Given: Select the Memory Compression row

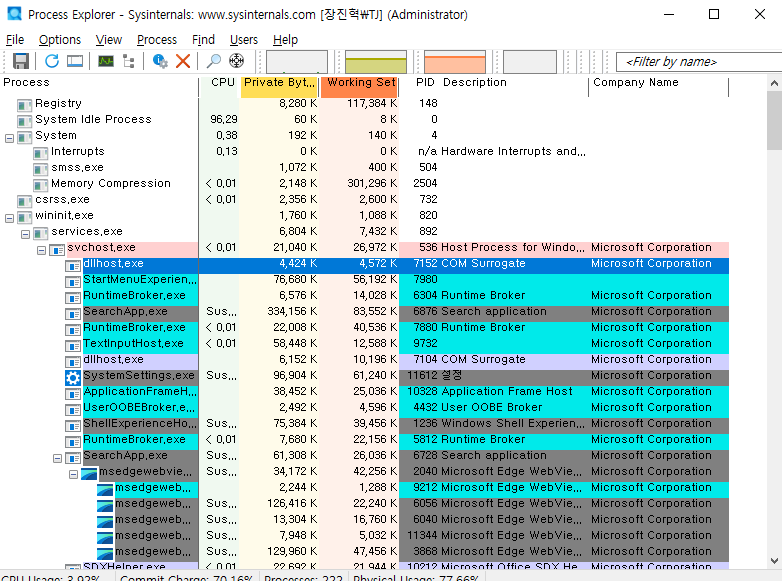Looking at the screenshot, I should pos(364,183).
